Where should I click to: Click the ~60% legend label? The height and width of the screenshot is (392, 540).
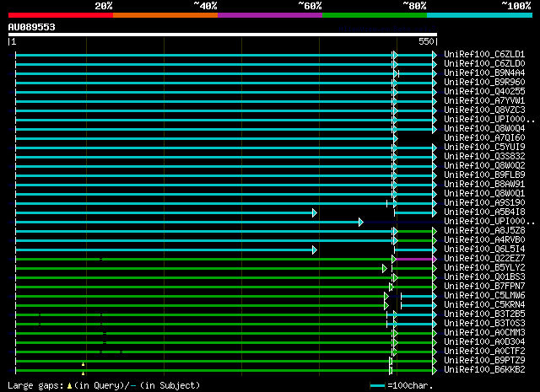click(x=310, y=6)
